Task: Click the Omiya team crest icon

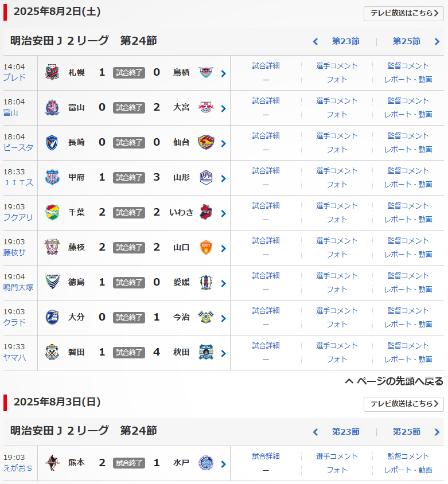Action: click(x=205, y=107)
